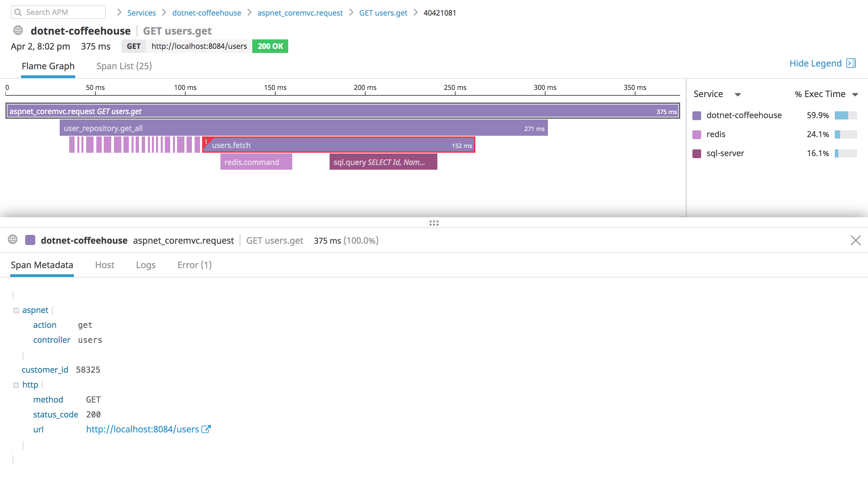
Task: Select the redis color swatch in the legend
Action: click(697, 134)
